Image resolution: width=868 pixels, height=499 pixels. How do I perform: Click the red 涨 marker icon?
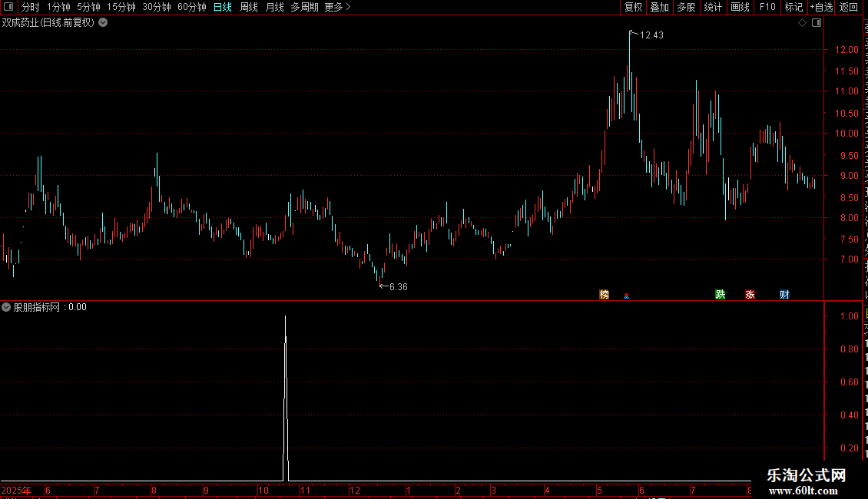tap(750, 294)
